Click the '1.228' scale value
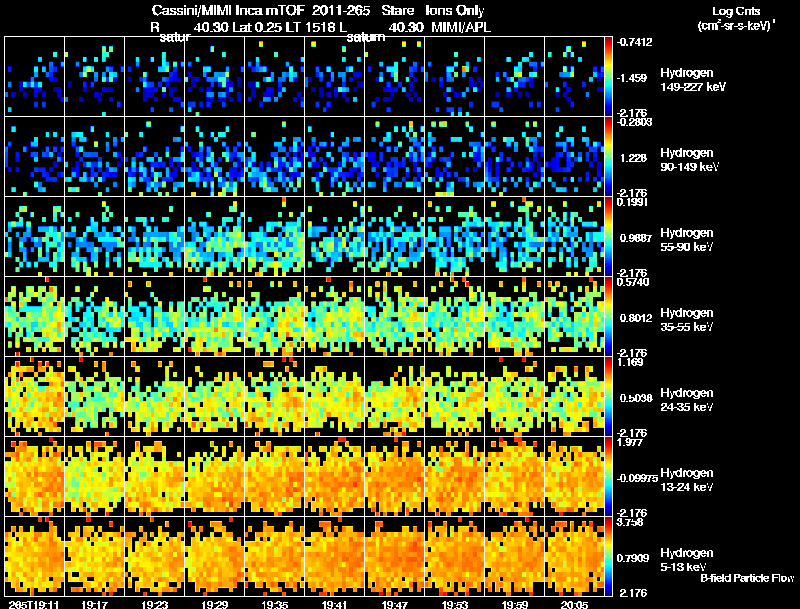Screen dimensions: 800x609 (633, 158)
